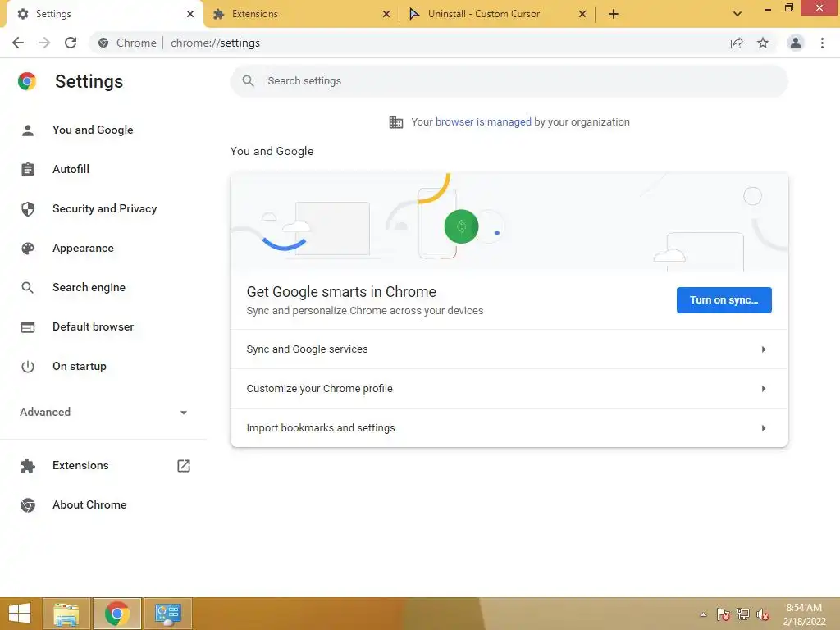This screenshot has height=630, width=840.
Task: Click the puzzle piece Extensions icon in sidebar
Action: coord(28,466)
